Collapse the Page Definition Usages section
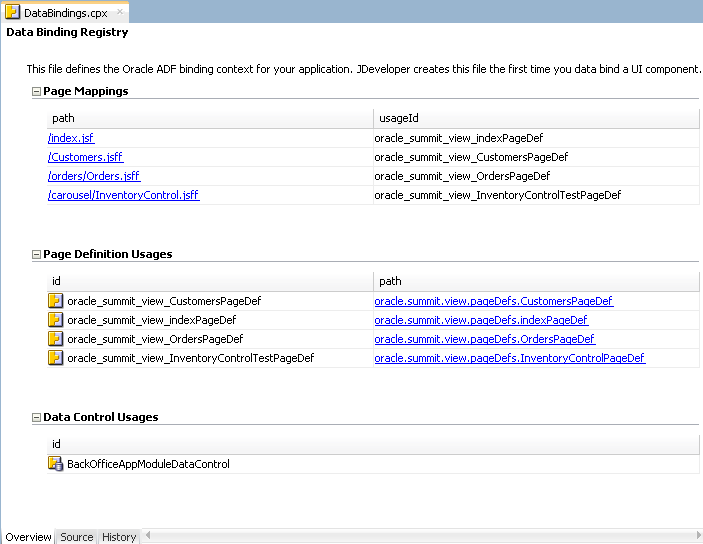Image resolution: width=703 pixels, height=544 pixels. [36, 255]
